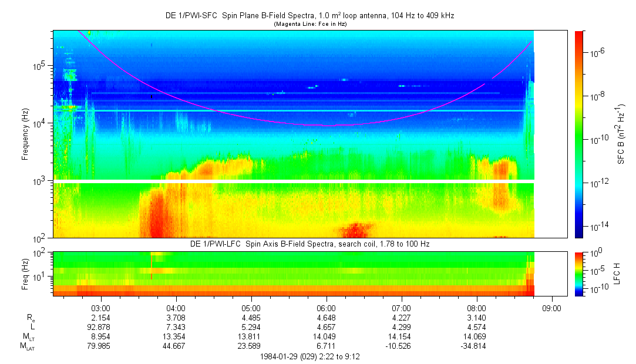Click the MLAT value 79.985
The image size is (636, 364).
(99, 346)
